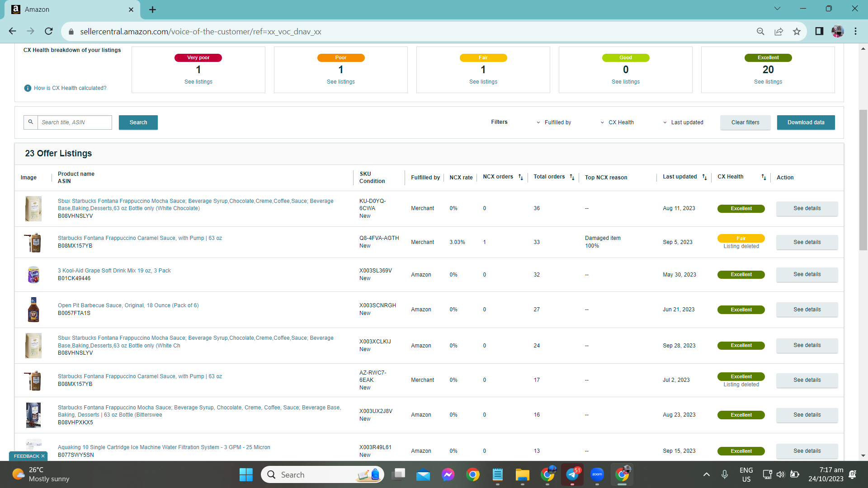Open Open Pit Barbecue Sauce thumbnail
The height and width of the screenshot is (488, 868).
pos(33,310)
